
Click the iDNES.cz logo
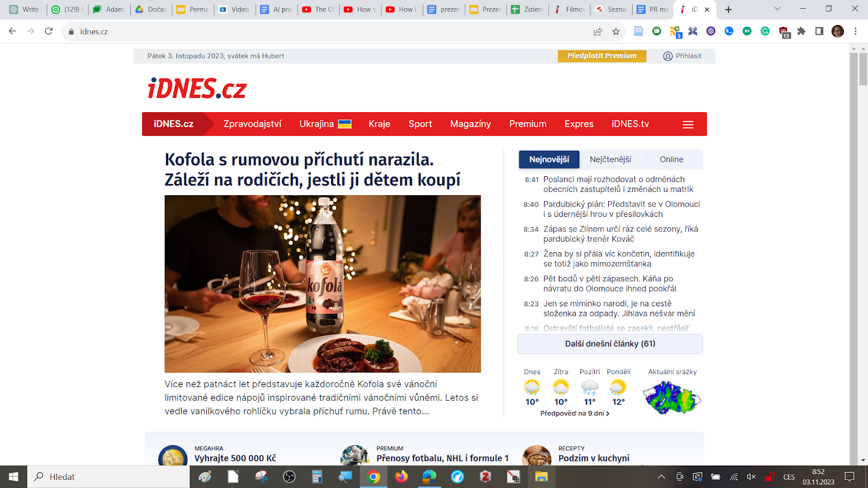click(x=197, y=88)
